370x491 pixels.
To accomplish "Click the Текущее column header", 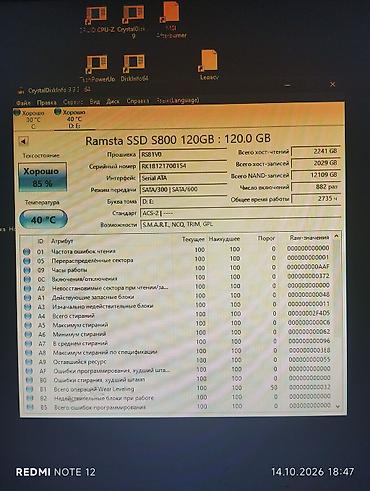I will pos(193,239).
